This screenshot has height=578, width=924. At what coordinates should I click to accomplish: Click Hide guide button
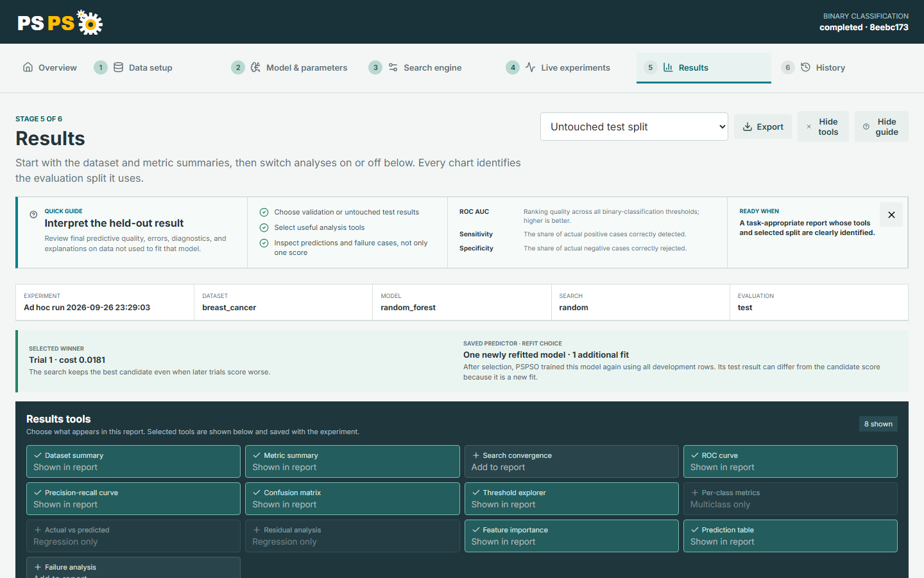pyautogui.click(x=882, y=127)
